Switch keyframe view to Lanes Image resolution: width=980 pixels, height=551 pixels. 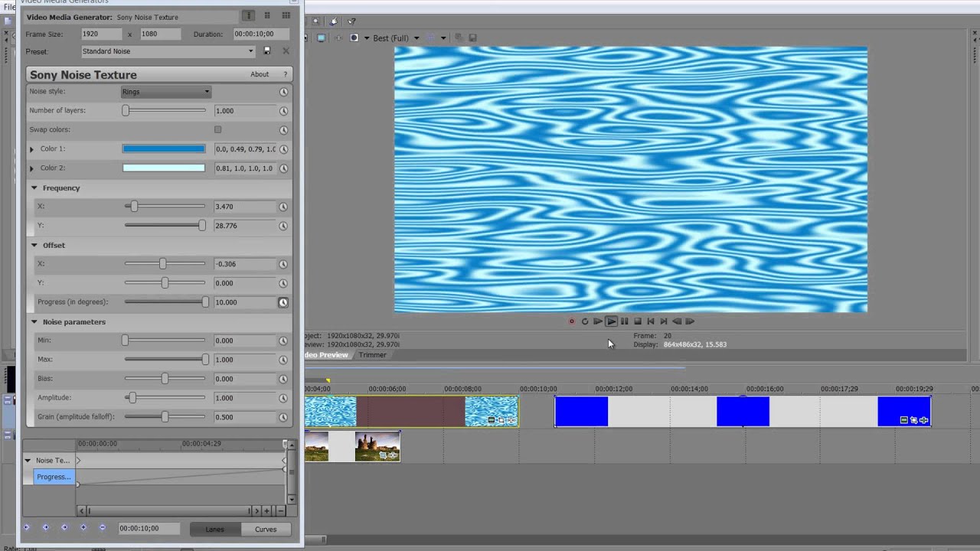click(215, 529)
